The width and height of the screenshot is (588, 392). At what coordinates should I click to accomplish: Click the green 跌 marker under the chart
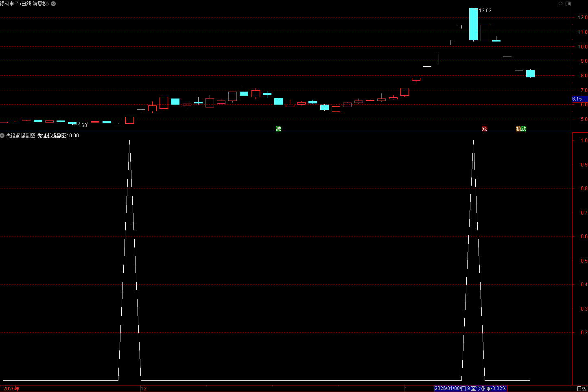click(x=524, y=129)
